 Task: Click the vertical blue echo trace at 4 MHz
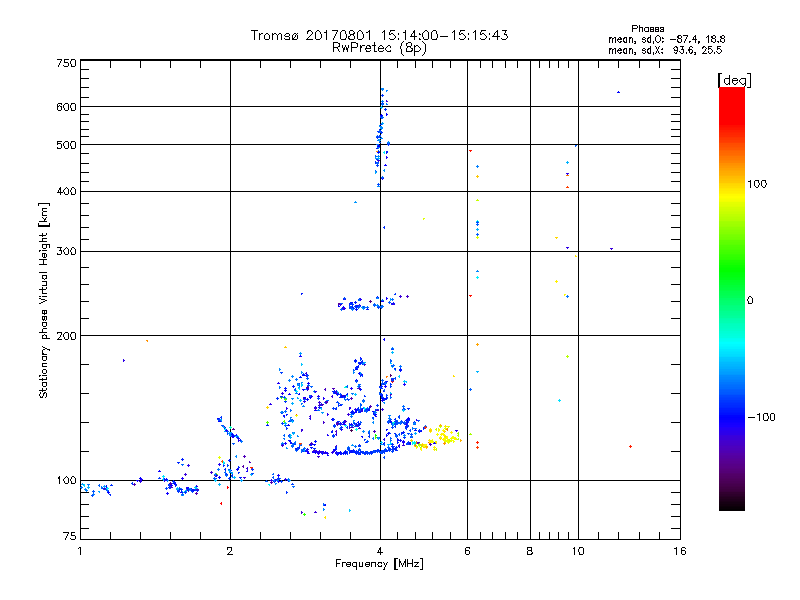382,138
